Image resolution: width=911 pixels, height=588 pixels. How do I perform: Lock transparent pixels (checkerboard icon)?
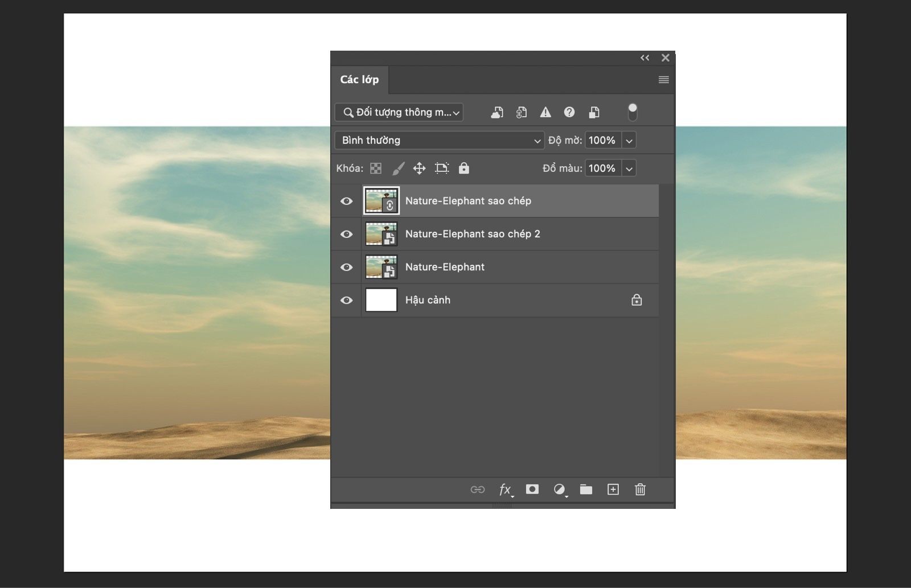tap(376, 168)
